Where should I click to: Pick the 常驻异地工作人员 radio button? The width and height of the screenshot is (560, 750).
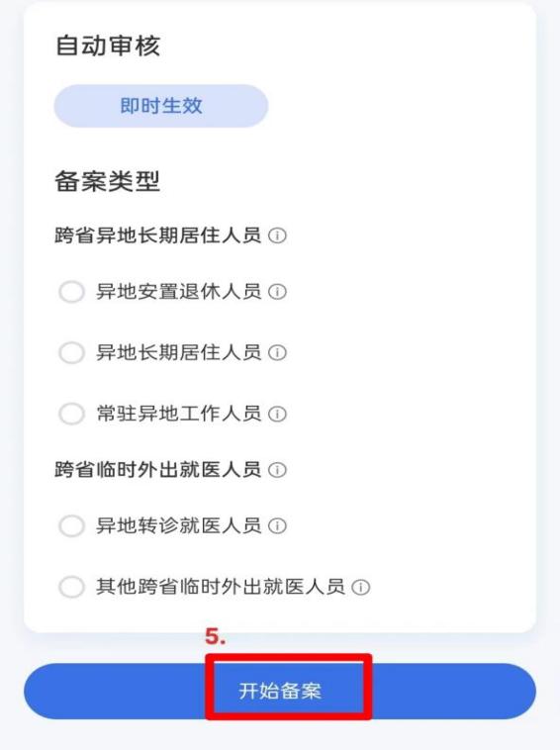click(x=72, y=414)
